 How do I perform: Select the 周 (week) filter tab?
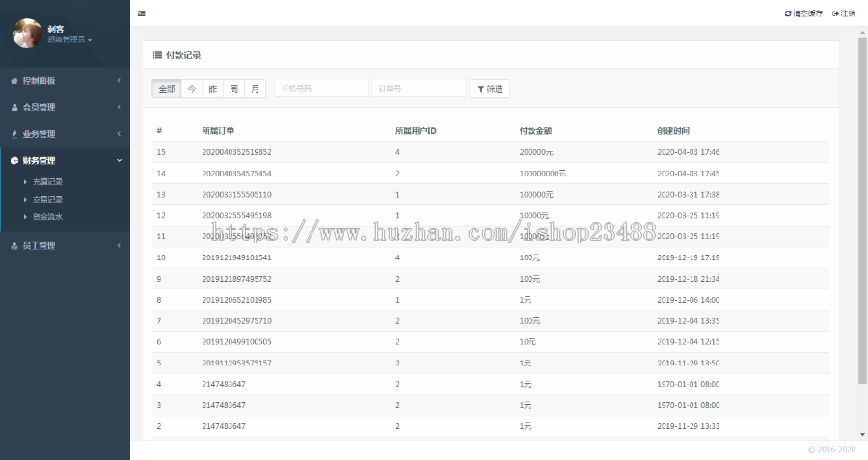pyautogui.click(x=233, y=89)
